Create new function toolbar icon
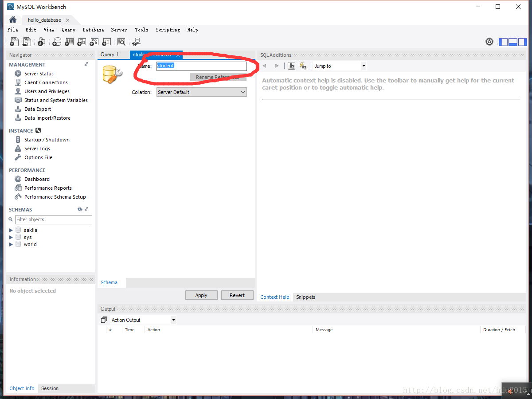This screenshot has height=399, width=532. [106, 42]
